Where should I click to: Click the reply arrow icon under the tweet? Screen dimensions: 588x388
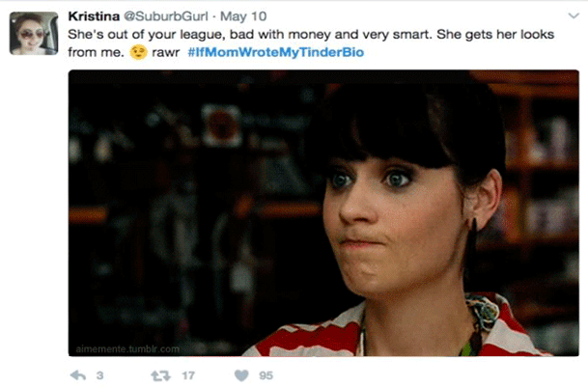pyautogui.click(x=78, y=375)
